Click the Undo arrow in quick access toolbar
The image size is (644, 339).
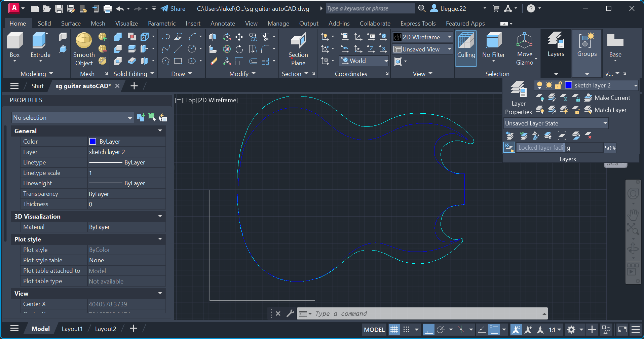pyautogui.click(x=120, y=8)
